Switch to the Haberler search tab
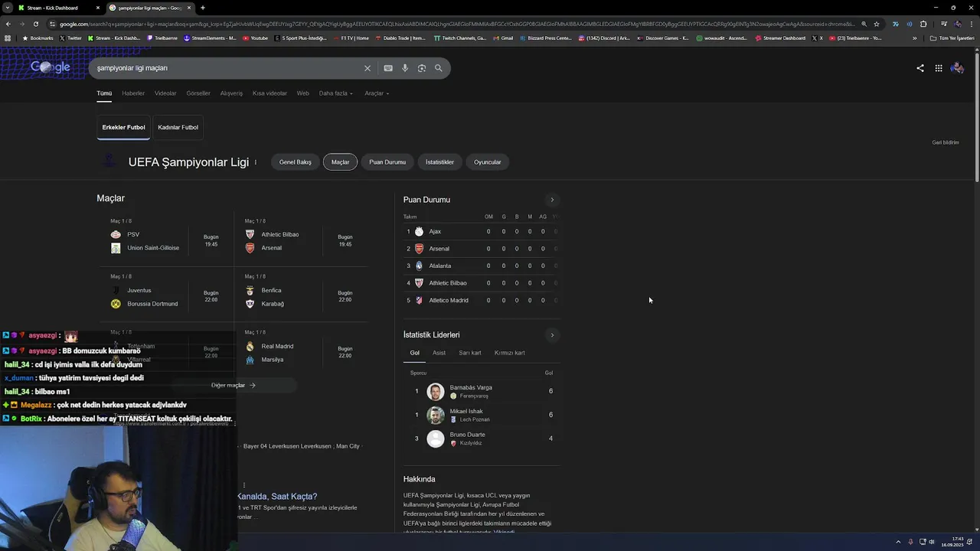 133,93
